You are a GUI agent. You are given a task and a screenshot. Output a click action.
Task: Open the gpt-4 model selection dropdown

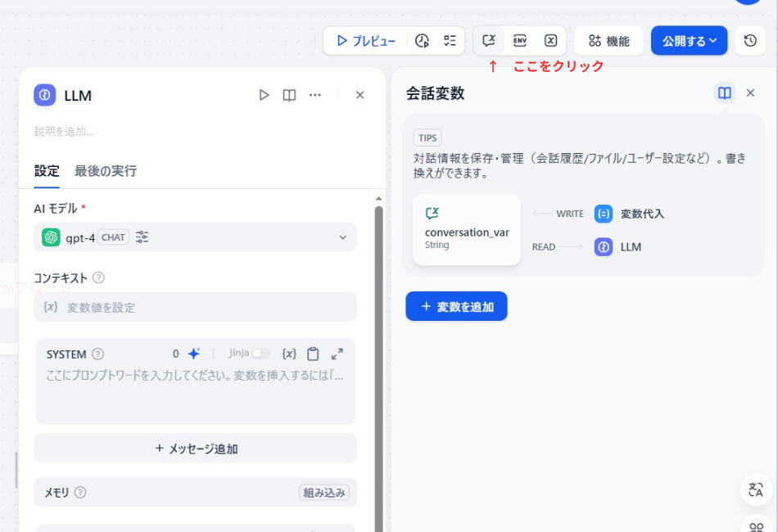pyautogui.click(x=344, y=237)
